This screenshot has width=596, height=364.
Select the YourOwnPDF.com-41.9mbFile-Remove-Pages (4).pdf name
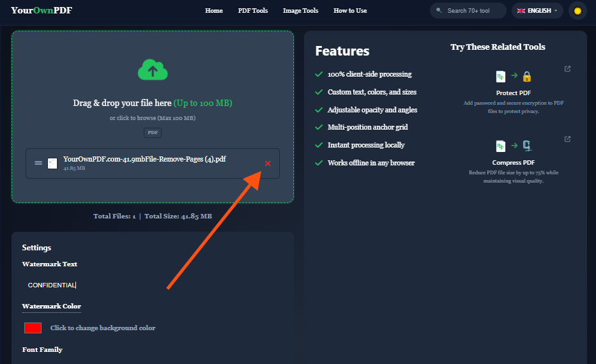(144, 159)
